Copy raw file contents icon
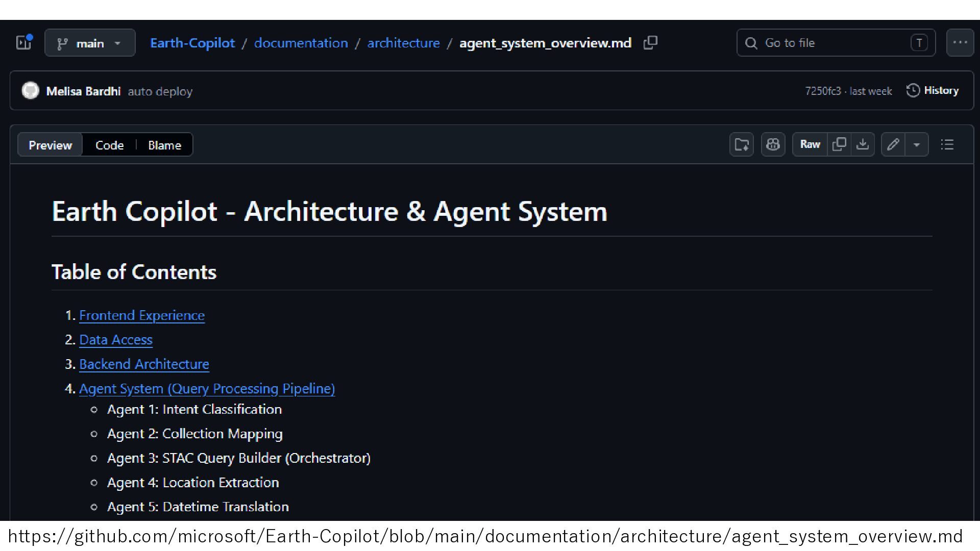This screenshot has height=551, width=980. point(839,145)
